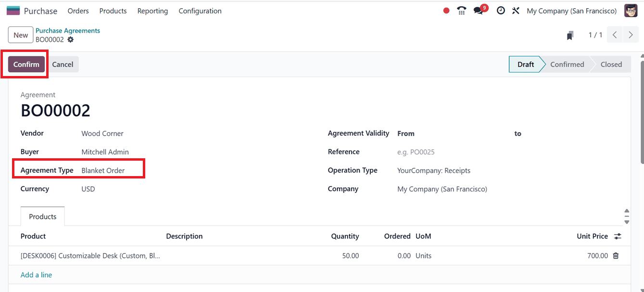The height and width of the screenshot is (292, 644).
Task: Open the tools/support icon in topbar
Action: click(516, 10)
